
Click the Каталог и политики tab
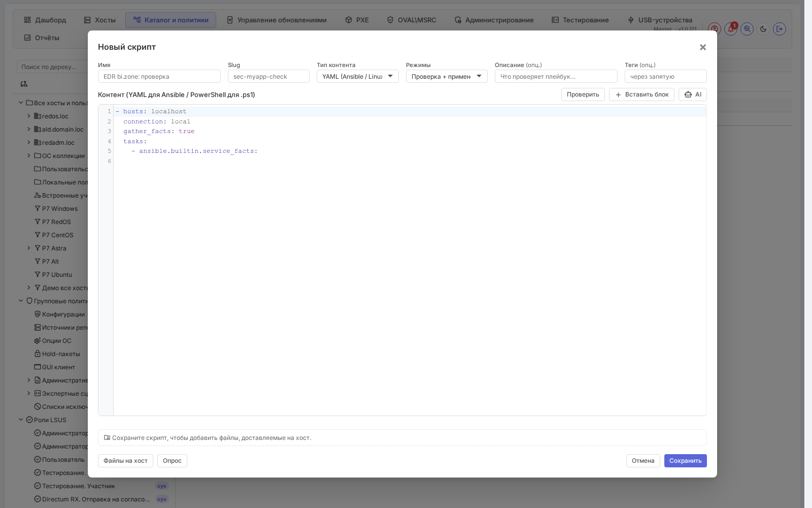pyautogui.click(x=171, y=20)
